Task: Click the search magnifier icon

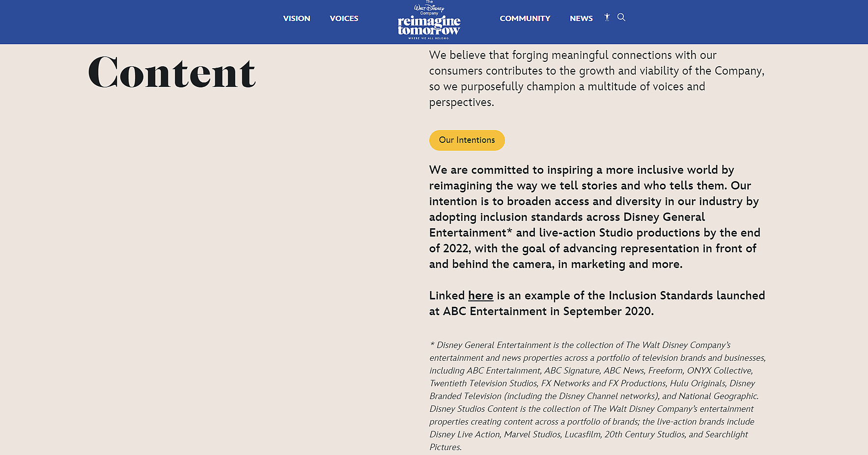Action: [x=621, y=17]
